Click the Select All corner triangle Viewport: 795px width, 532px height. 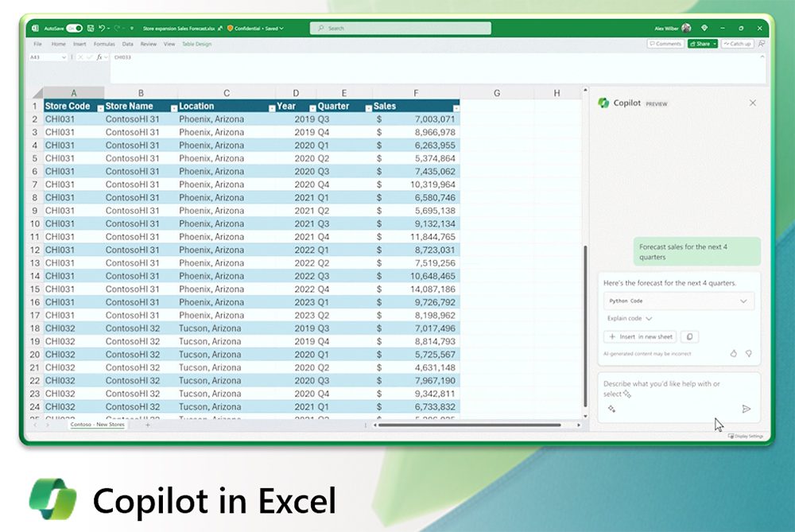point(38,94)
